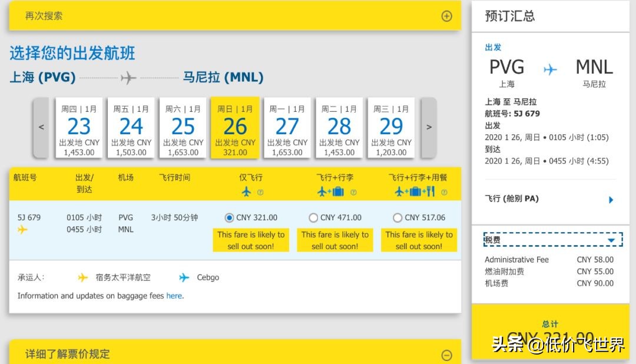Click the next dates arrow
This screenshot has width=636, height=364.
click(x=429, y=128)
